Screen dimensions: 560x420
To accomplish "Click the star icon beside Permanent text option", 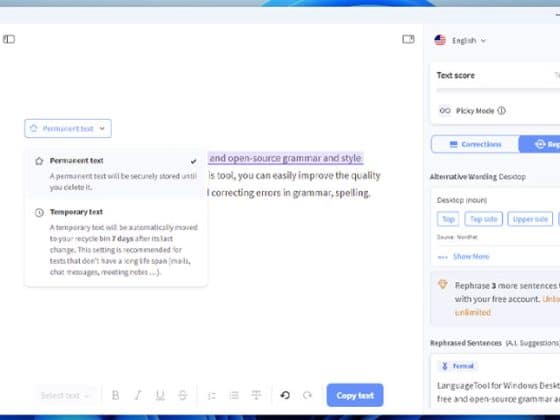I will point(39,161).
